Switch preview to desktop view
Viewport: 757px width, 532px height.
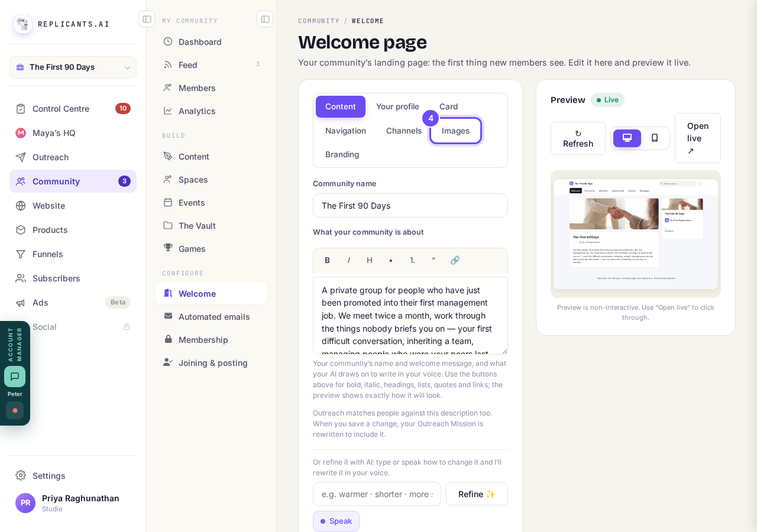pos(627,138)
